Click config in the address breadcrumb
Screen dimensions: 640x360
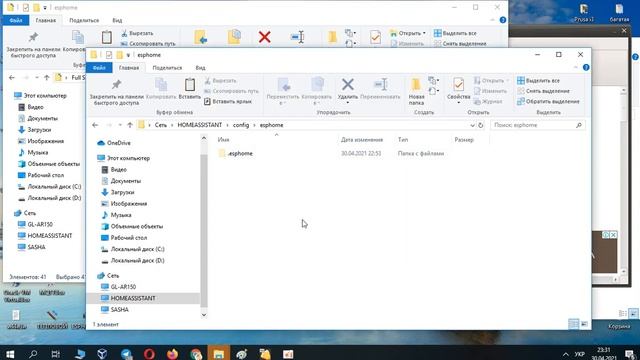point(241,125)
